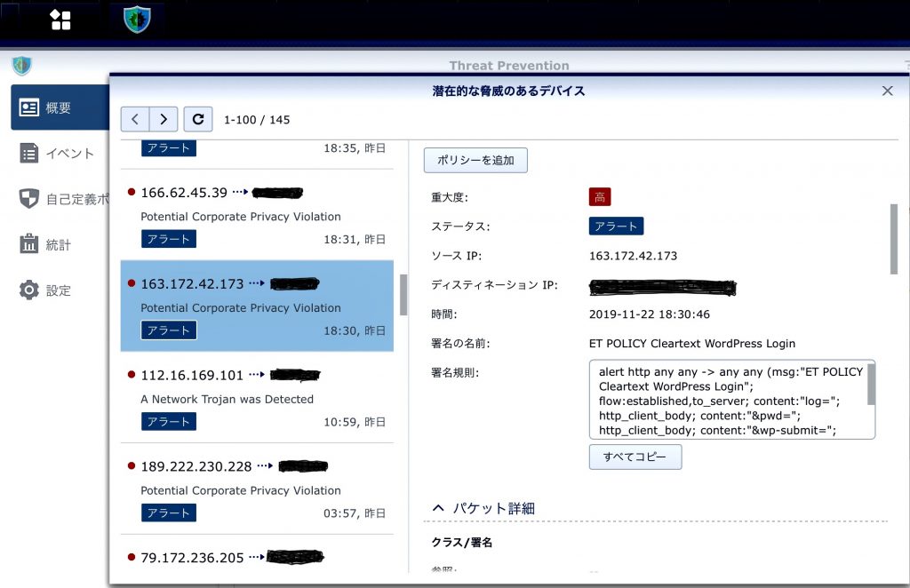The image size is (910, 588).
Task: Click the 1-100 / 145 page counter
Action: pyautogui.click(x=257, y=119)
